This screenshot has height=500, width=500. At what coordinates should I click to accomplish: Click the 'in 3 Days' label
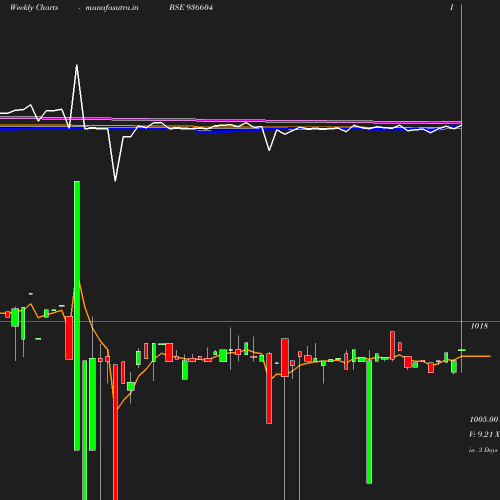pos(483,450)
